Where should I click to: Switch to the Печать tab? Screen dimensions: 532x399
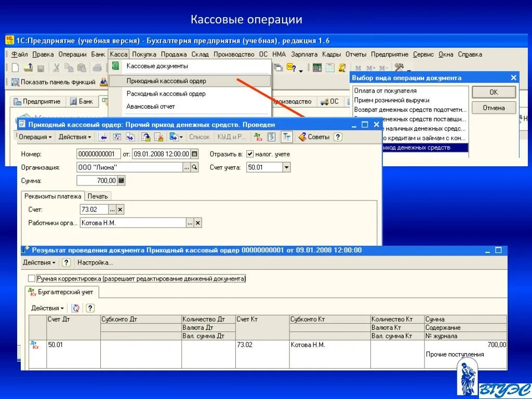98,196
